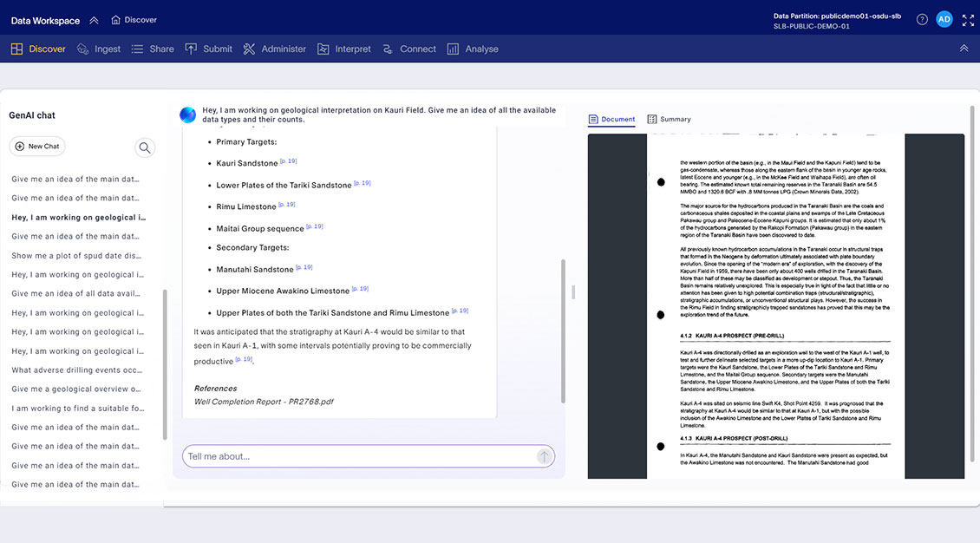This screenshot has width=980, height=543.
Task: Open the AD user avatar menu
Action: pyautogui.click(x=944, y=18)
